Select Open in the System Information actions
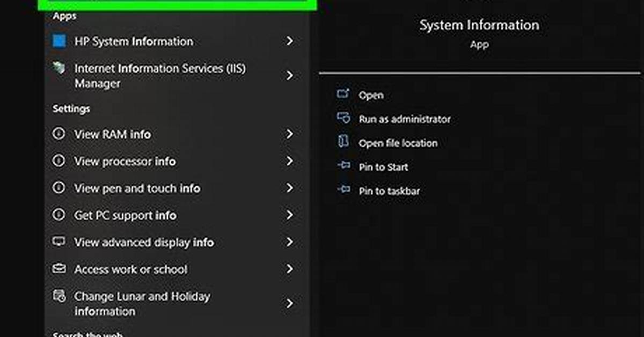 coord(371,95)
